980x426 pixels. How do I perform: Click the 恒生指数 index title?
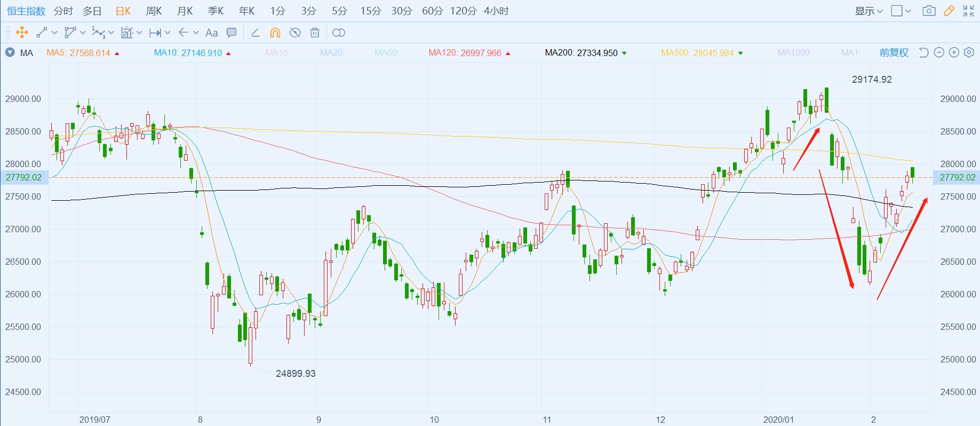26,11
